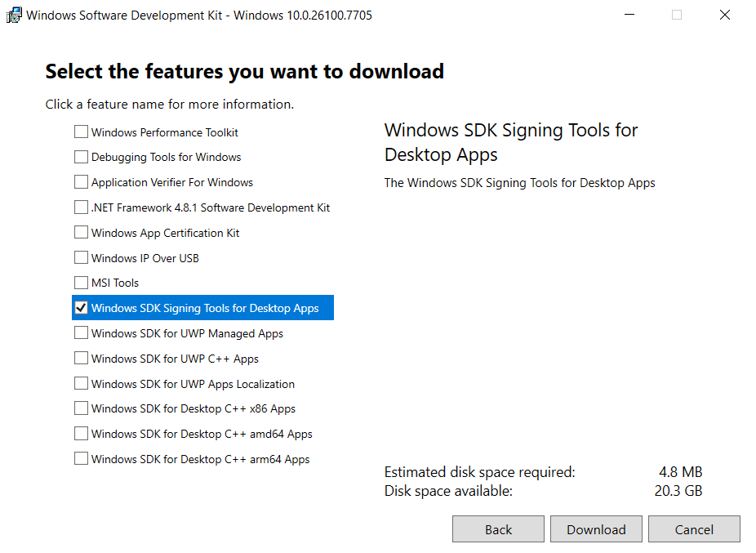This screenshot has height=553, width=756.
Task: Toggle the Desktop C++ arm64 Apps checkbox
Action: [x=81, y=459]
